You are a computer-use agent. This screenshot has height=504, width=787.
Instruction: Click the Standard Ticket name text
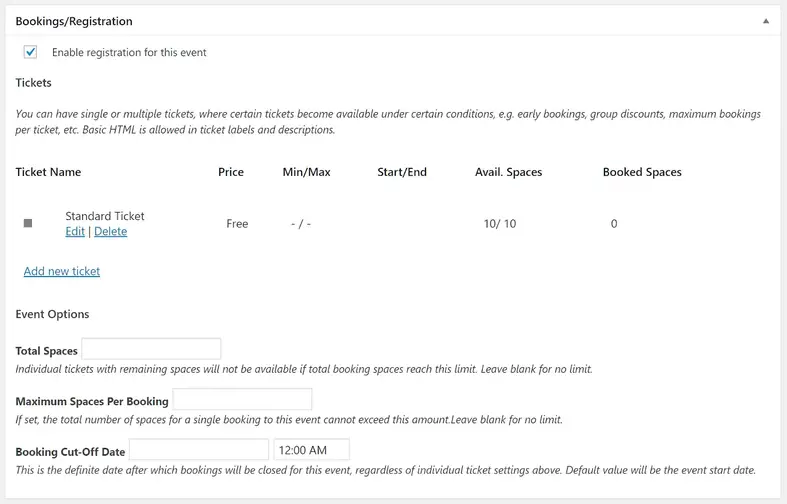coord(105,216)
